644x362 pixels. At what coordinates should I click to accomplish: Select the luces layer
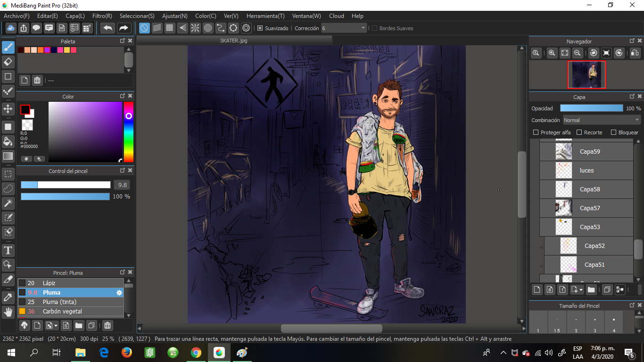586,171
